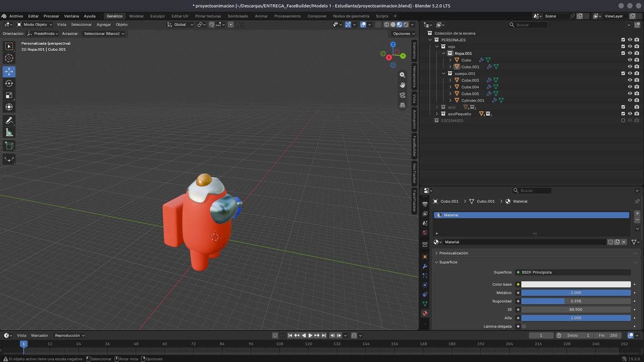Remove material slot with minus button
This screenshot has height=362, width=644.
(637, 220)
